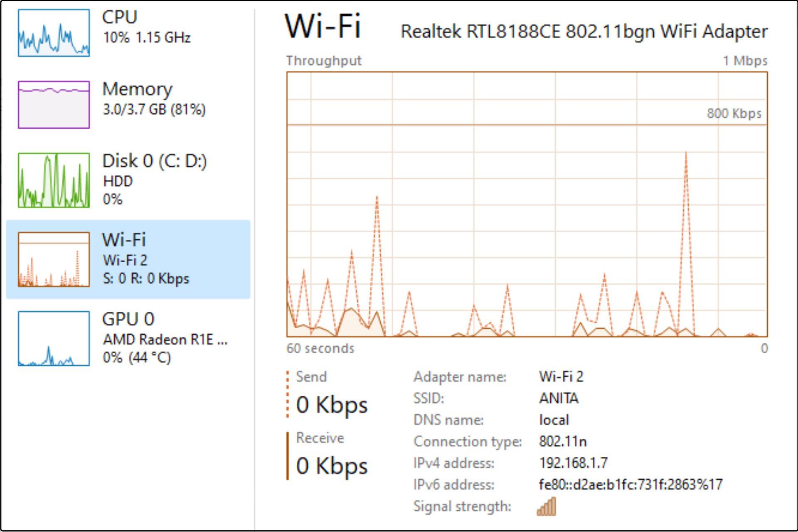Click the signal strength bars icon
The image size is (798, 532).
pos(546,507)
